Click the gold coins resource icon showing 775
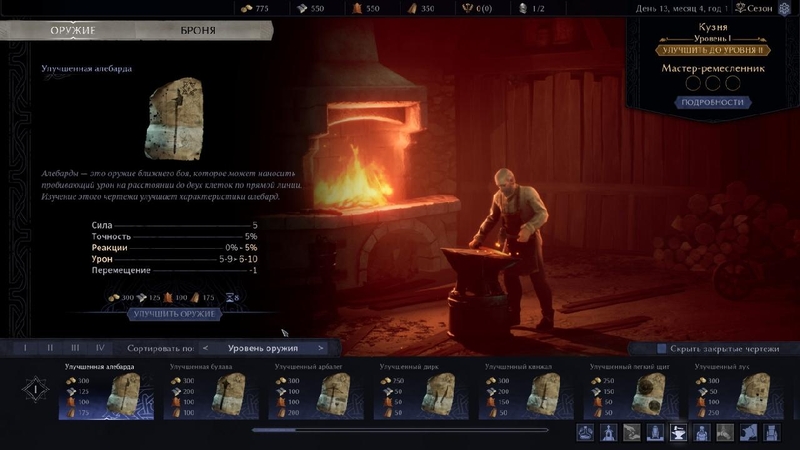The width and height of the screenshot is (800, 450). tap(247, 8)
